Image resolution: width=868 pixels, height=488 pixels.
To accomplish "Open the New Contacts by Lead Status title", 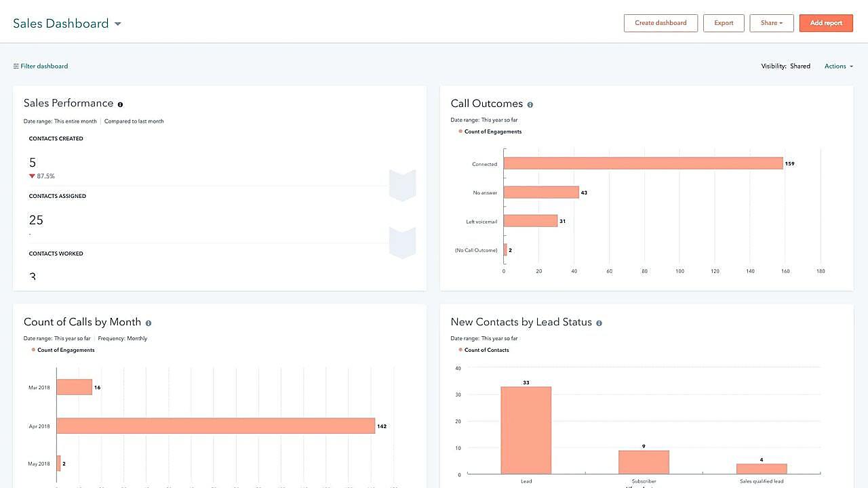I will click(x=521, y=322).
